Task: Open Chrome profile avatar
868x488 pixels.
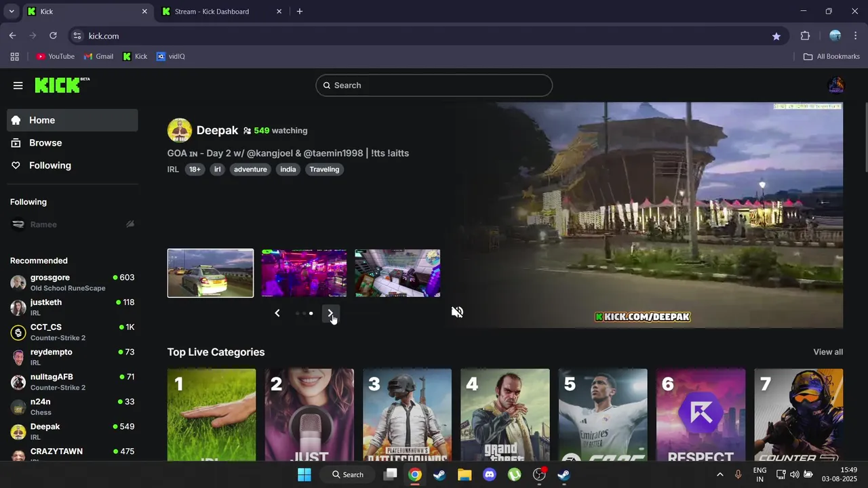Action: (x=835, y=36)
